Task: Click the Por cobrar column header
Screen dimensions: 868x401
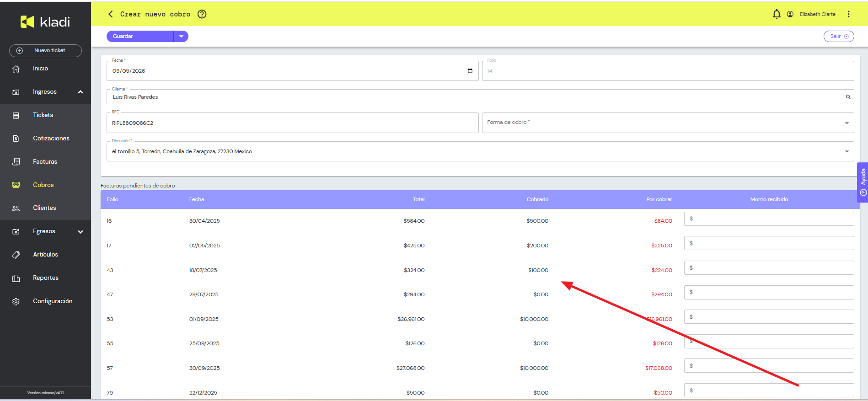Action: point(659,199)
